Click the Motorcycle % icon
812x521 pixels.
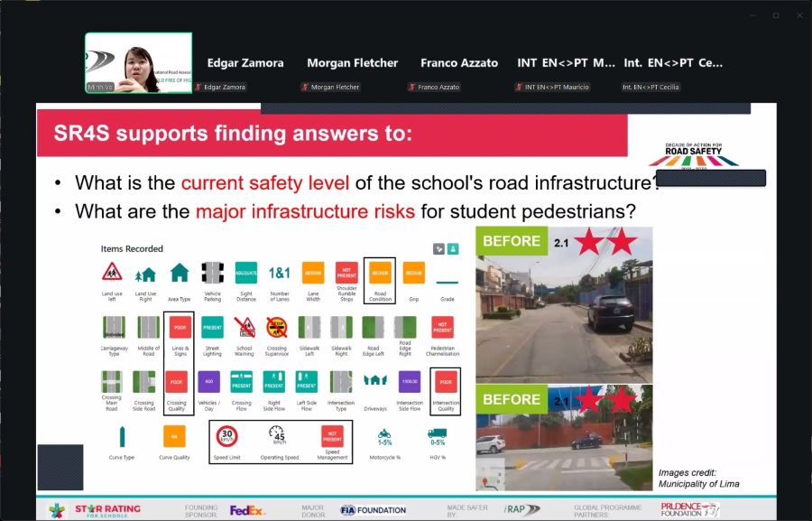coord(384,434)
